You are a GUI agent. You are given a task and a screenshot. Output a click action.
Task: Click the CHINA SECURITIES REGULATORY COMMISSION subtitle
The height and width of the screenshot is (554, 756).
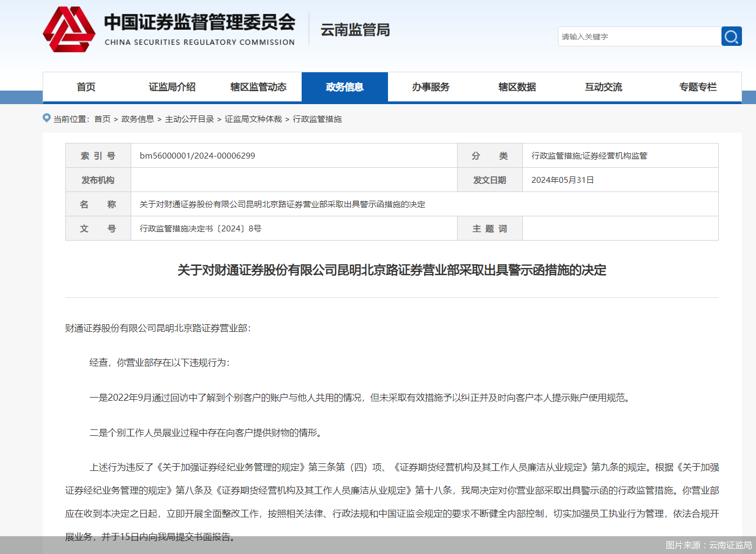point(200,42)
